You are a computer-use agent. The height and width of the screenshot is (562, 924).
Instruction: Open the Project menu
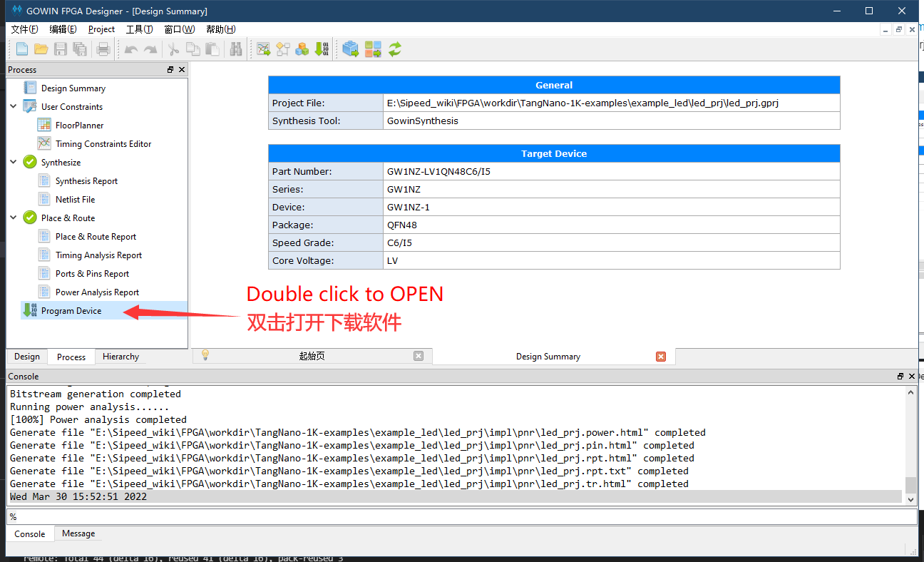(101, 29)
